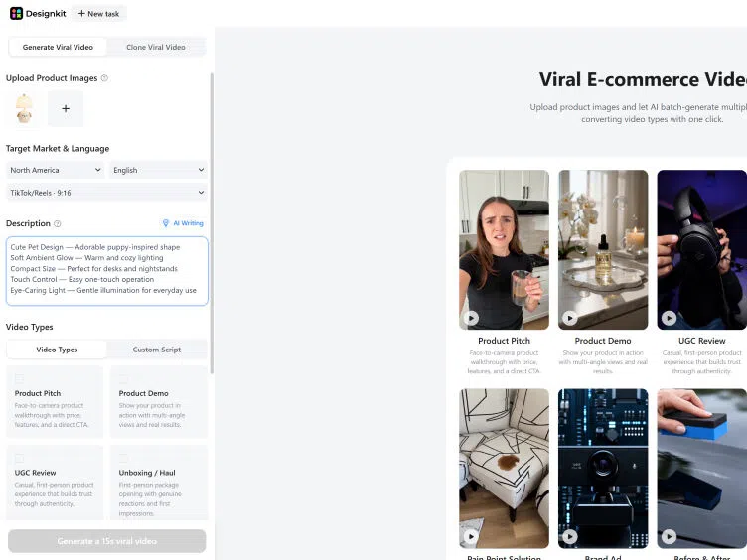Image resolution: width=747 pixels, height=560 pixels.
Task: Click the Target Market & Language heading
Action: (58, 149)
